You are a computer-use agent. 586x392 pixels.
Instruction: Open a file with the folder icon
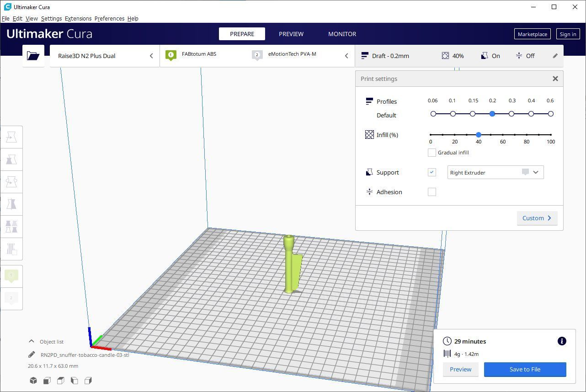click(x=33, y=56)
